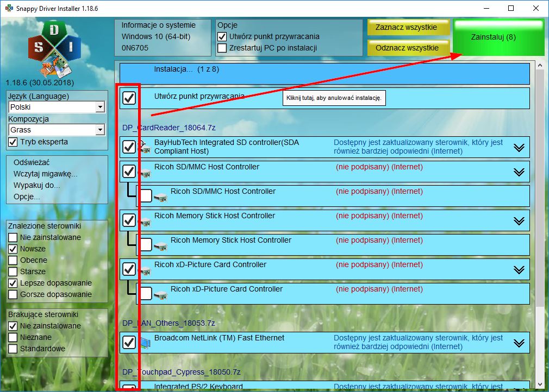The height and width of the screenshot is (392, 549).
Task: Check 'Nie zainstalowane' under Znalezione sterowniki
Action: [x=13, y=237]
